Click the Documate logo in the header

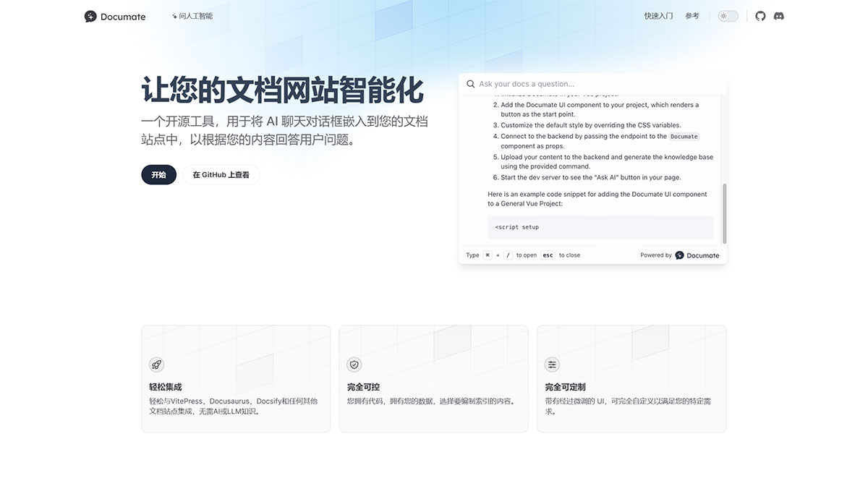tap(114, 15)
